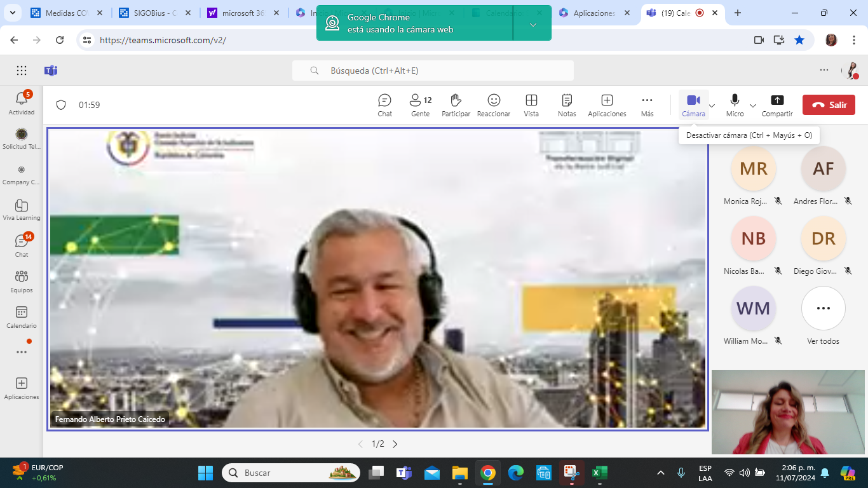Mute the Micro microphone button
868x488 pixels.
(735, 105)
